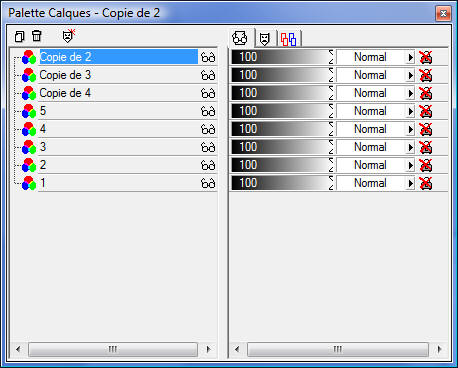Toggle transparency lock on Copie de 3

426,75
